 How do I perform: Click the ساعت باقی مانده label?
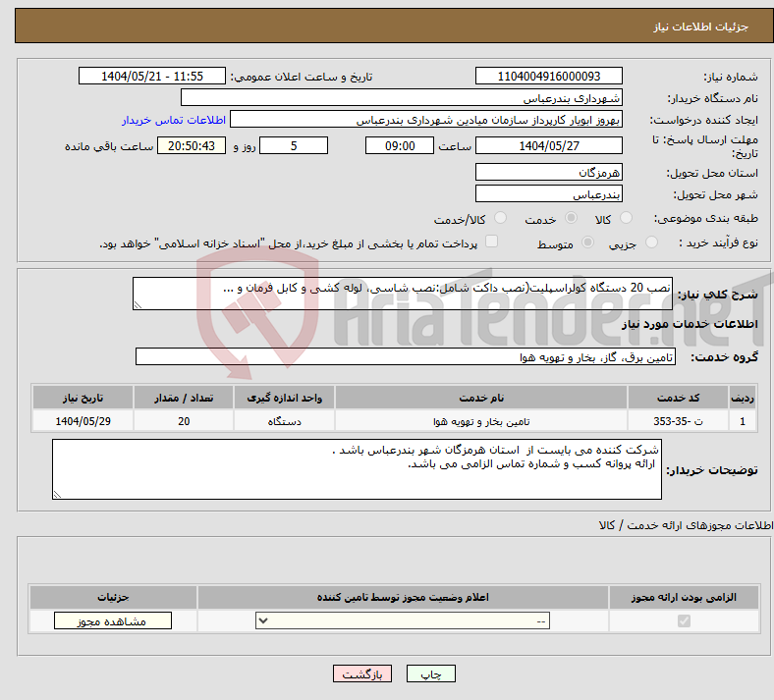click(109, 146)
